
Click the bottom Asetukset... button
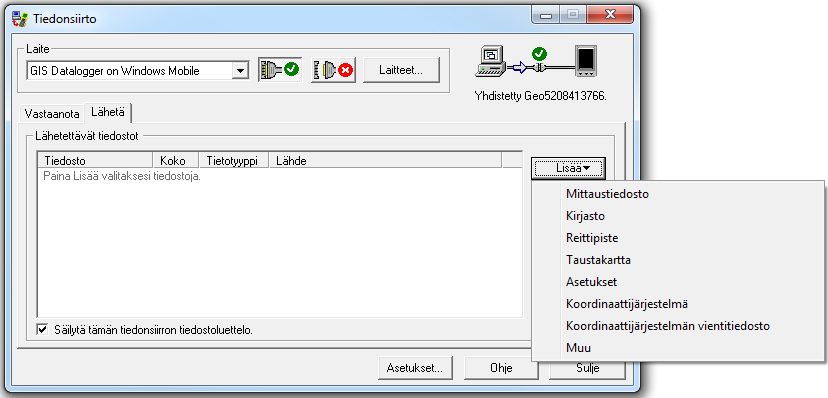(415, 368)
